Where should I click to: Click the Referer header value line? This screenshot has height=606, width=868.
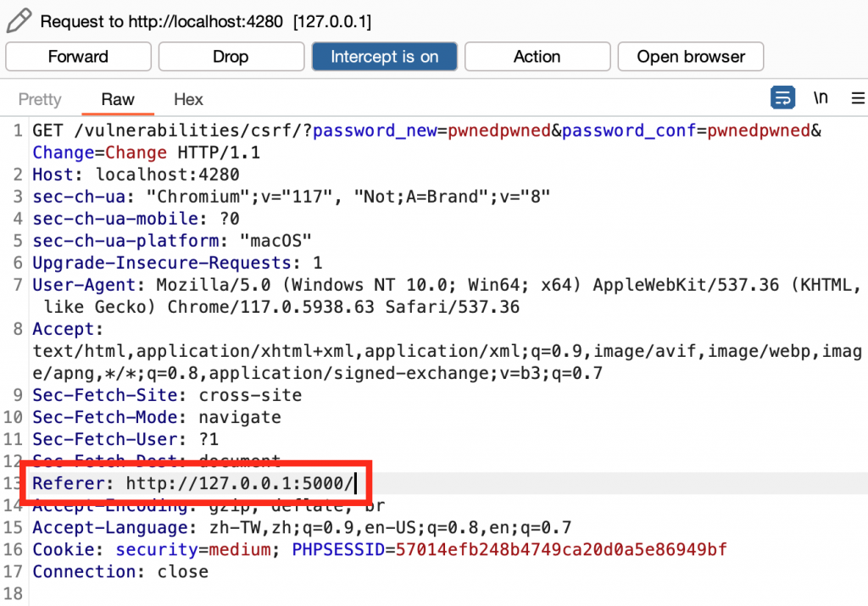[192, 483]
